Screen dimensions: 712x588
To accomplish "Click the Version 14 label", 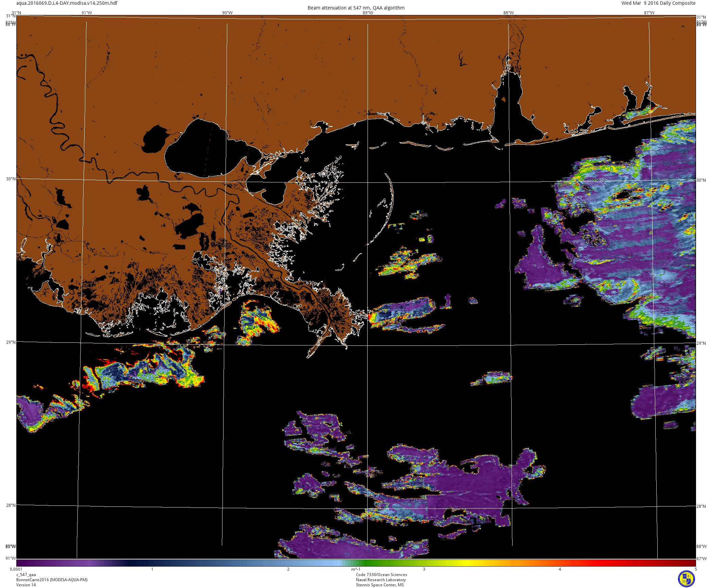I will coord(26,585).
